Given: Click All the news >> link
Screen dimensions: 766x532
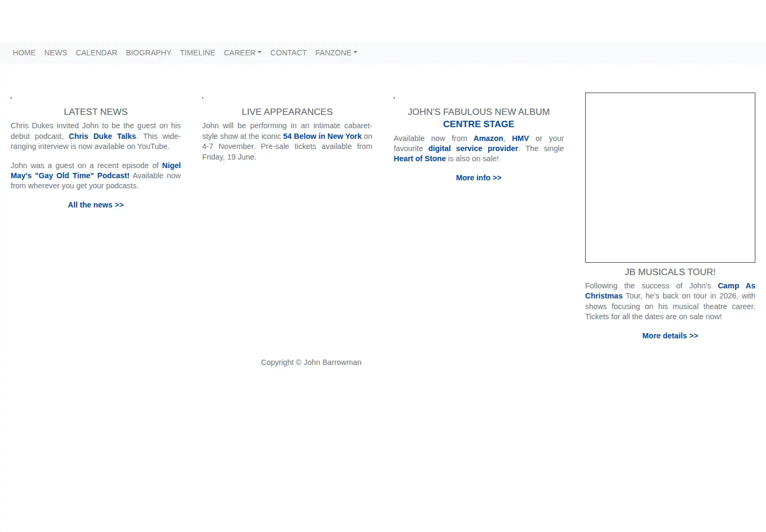Looking at the screenshot, I should pyautogui.click(x=96, y=205).
